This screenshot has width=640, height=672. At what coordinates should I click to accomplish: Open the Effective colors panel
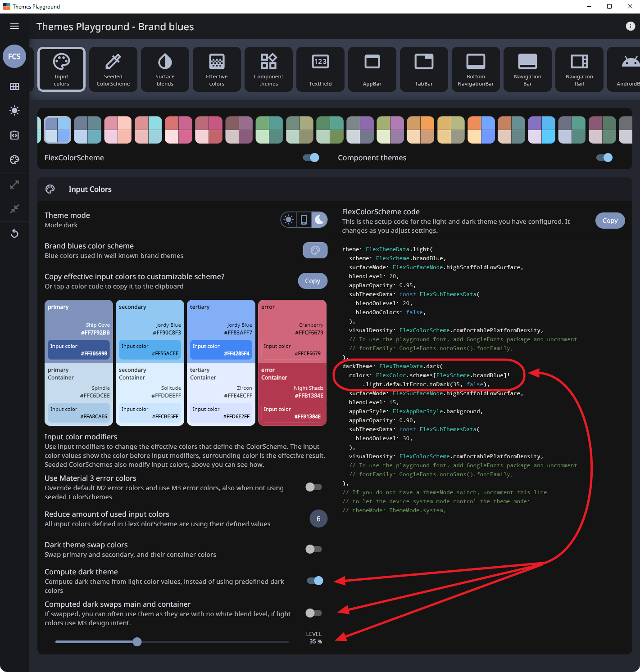pos(217,69)
